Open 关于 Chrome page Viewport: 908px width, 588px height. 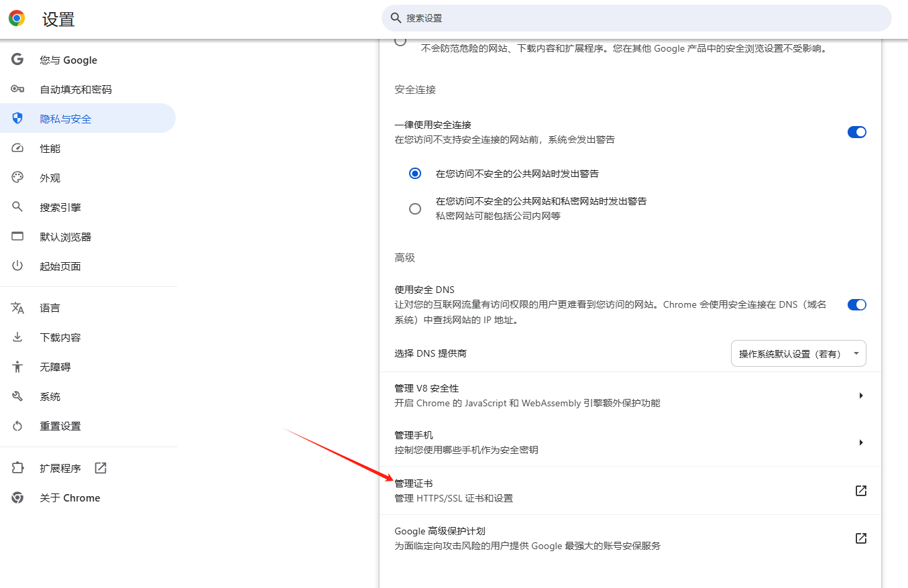[x=88, y=497]
